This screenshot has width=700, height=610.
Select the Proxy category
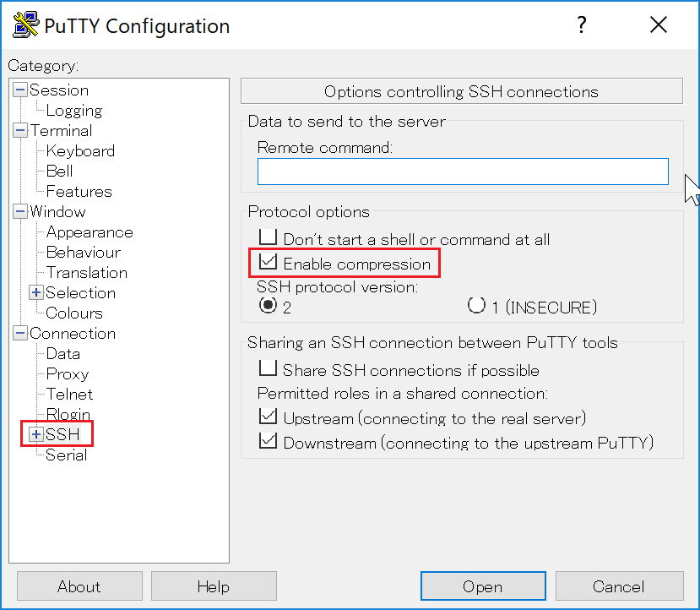pos(69,373)
